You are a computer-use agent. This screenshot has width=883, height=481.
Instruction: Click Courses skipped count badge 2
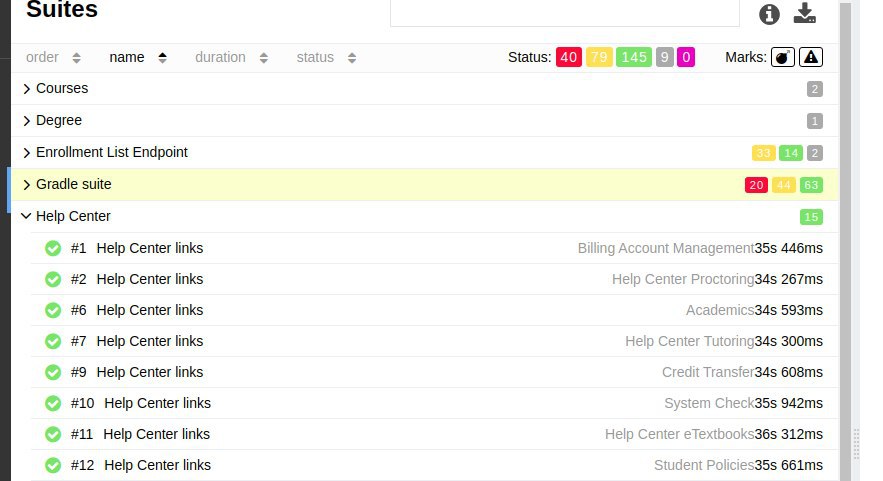[x=814, y=89]
